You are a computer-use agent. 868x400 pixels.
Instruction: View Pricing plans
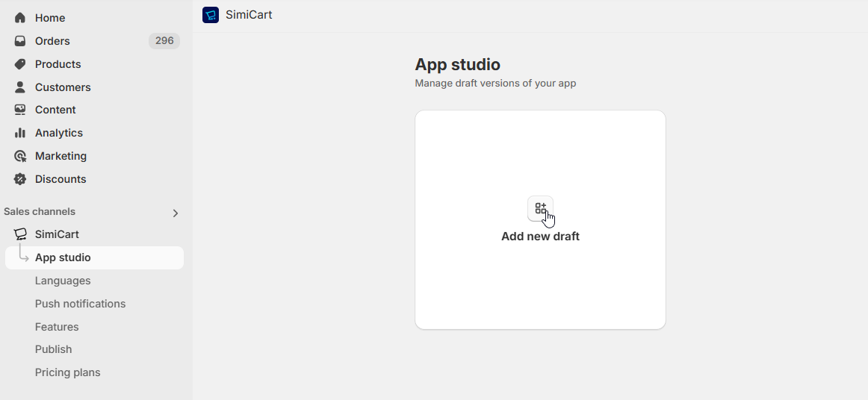pos(67,372)
